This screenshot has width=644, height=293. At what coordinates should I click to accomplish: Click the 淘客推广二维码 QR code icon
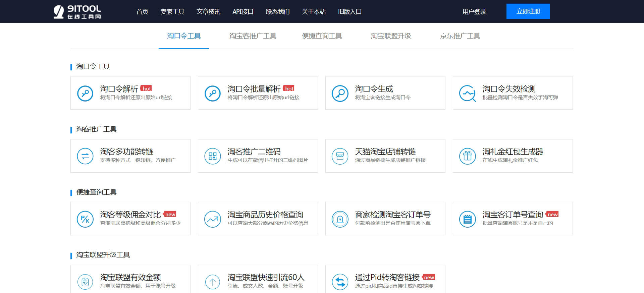pos(213,156)
